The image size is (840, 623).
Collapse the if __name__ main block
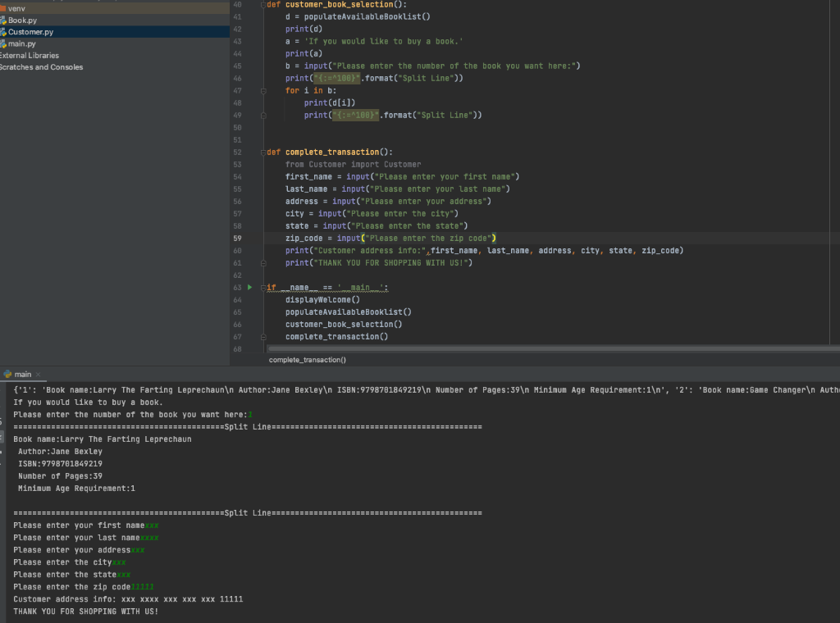(263, 288)
